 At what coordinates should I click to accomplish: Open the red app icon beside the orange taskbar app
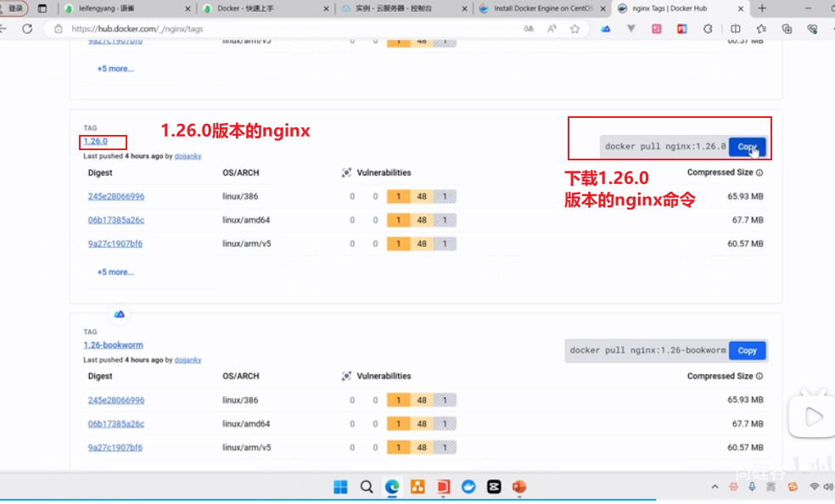coord(443,486)
